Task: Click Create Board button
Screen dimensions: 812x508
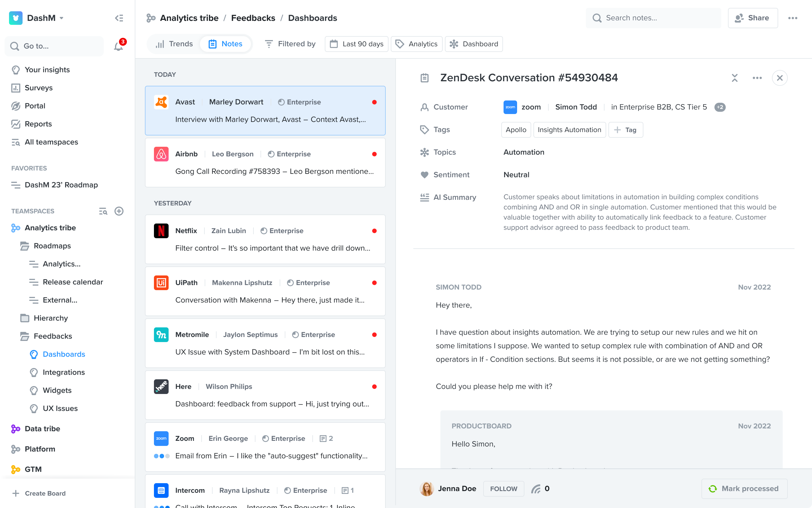Action: [x=39, y=493]
